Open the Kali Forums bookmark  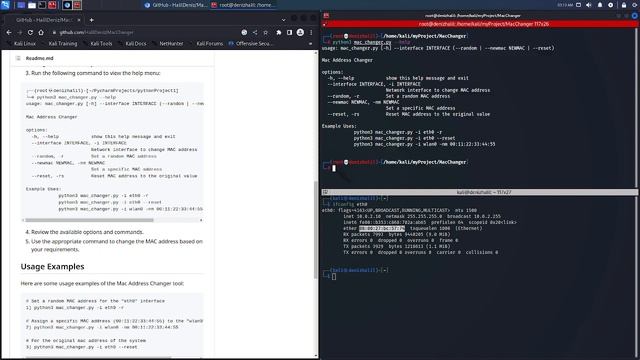(207, 43)
